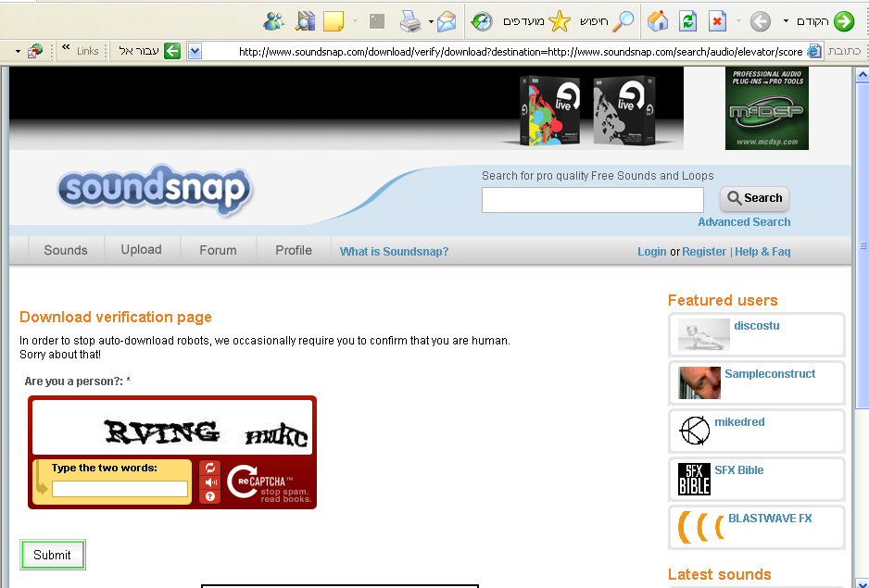This screenshot has height=588, width=869.
Task: Click the gray Forward arrow button
Action: tap(760, 21)
